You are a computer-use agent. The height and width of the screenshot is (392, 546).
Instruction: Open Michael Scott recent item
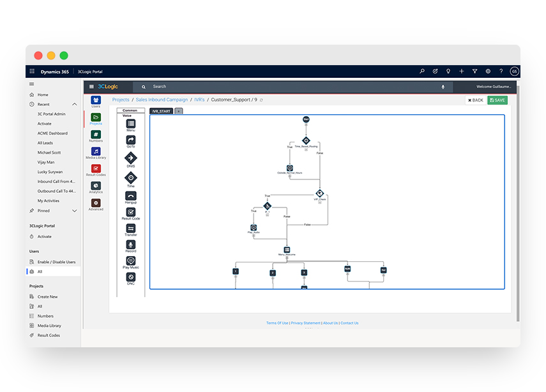click(49, 153)
